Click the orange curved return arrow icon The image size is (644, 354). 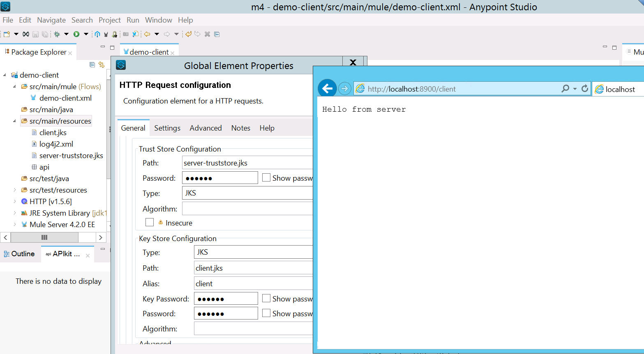(188, 34)
